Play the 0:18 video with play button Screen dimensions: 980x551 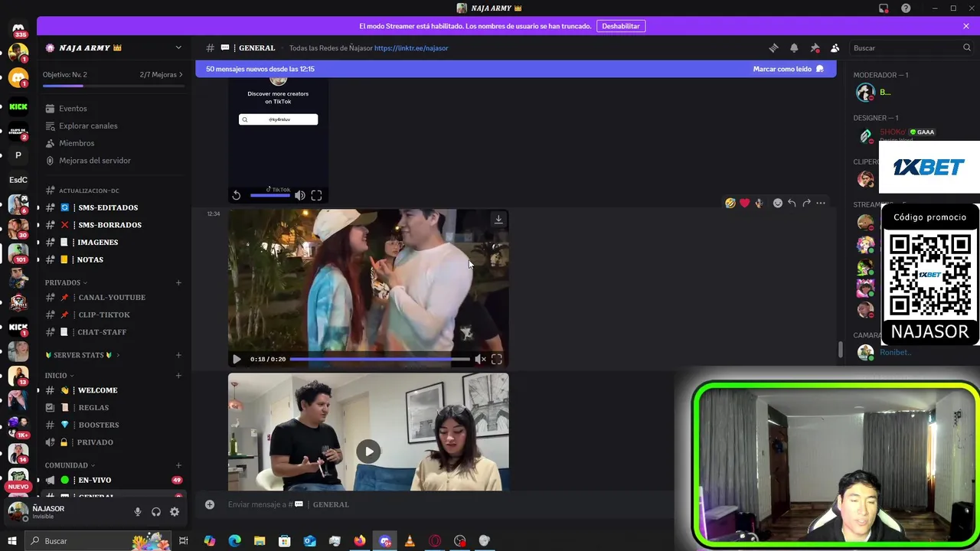(x=237, y=359)
